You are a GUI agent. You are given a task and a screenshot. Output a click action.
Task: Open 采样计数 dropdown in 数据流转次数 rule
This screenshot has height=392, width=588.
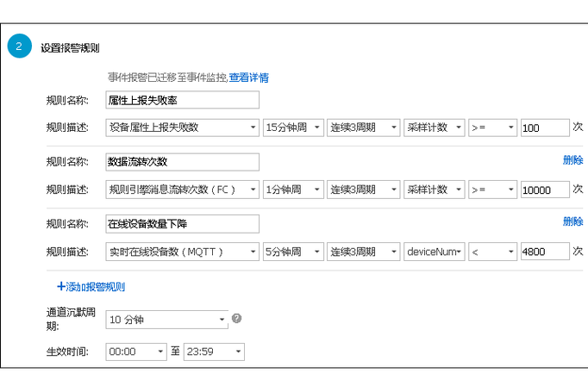[x=435, y=190]
